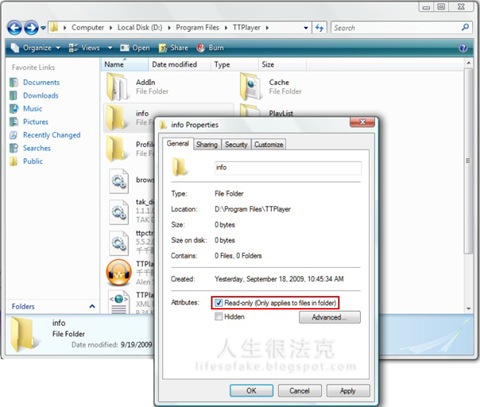Click Burn in the toolbar
This screenshot has height=407, width=480.
[x=210, y=48]
